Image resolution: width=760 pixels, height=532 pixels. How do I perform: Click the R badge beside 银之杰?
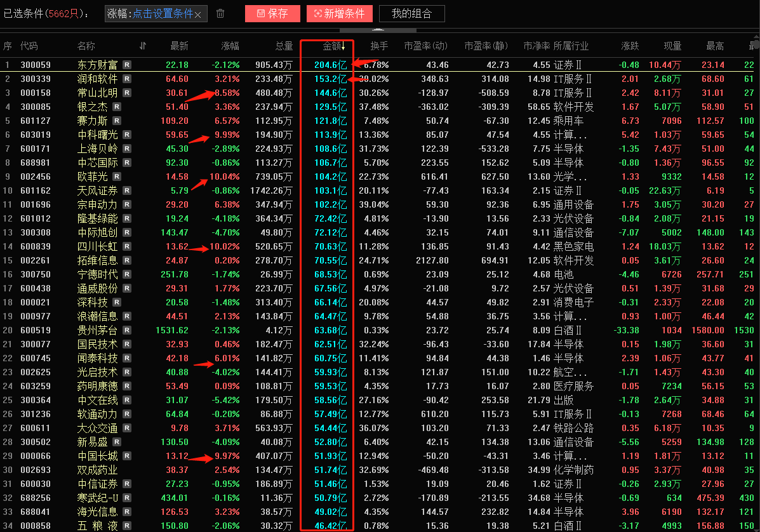(x=117, y=107)
